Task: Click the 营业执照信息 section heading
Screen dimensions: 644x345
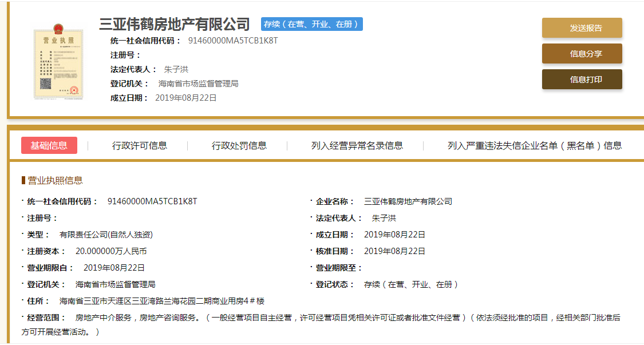Action: click(55, 180)
